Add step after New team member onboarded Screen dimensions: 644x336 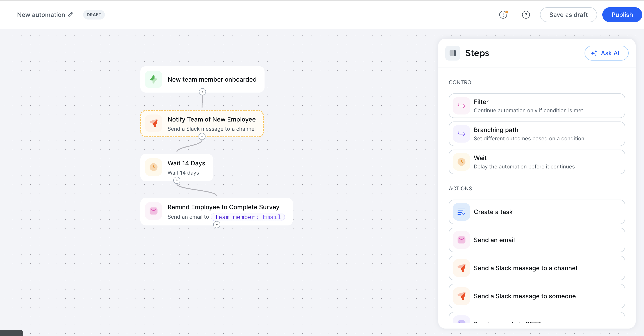(202, 92)
